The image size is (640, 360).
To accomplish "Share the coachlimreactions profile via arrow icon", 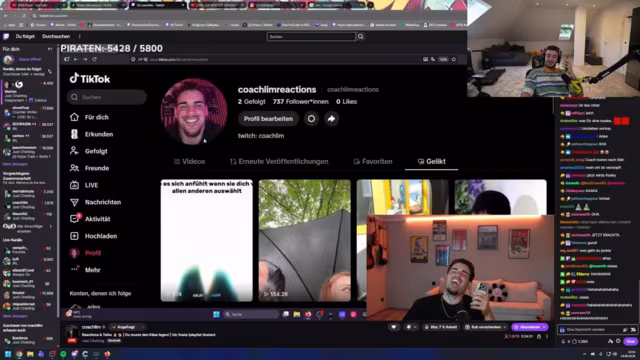I will (331, 119).
